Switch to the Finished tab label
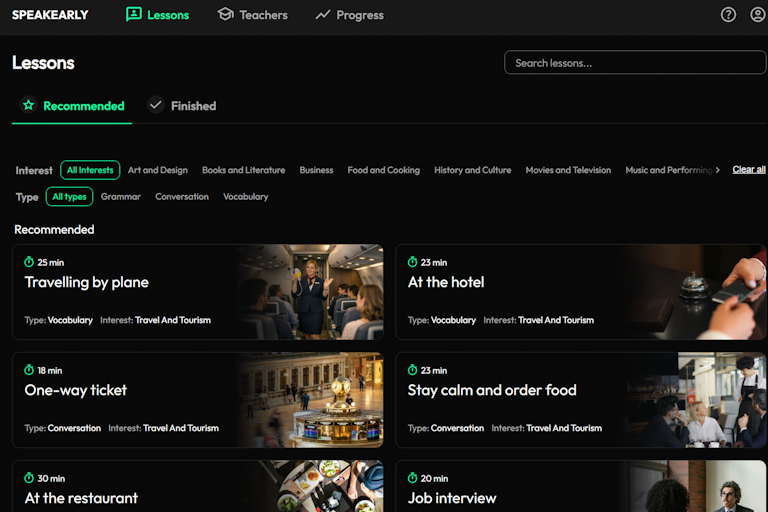The height and width of the screenshot is (512, 768). [193, 106]
